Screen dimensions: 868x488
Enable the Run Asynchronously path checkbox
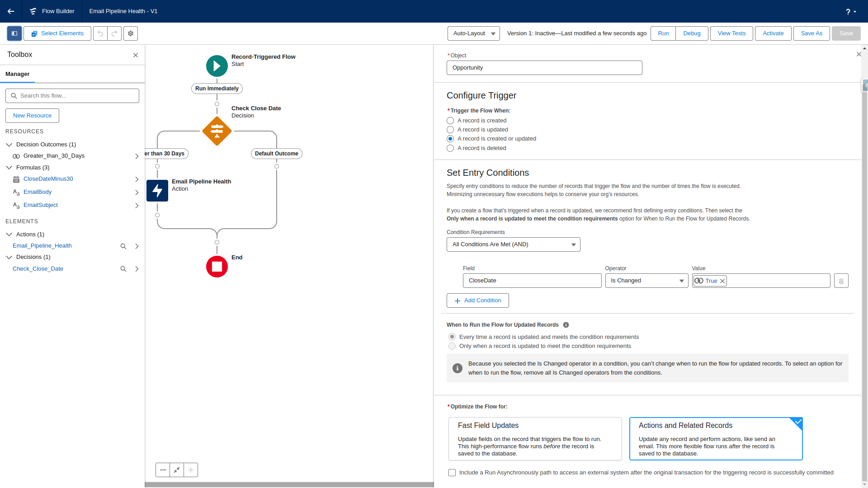452,472
